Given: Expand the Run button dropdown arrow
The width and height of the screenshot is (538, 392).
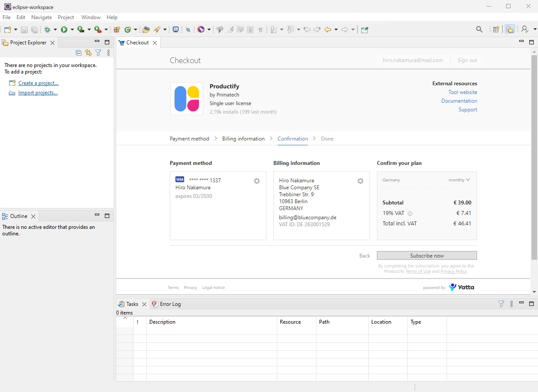Looking at the screenshot, I should click(72, 30).
